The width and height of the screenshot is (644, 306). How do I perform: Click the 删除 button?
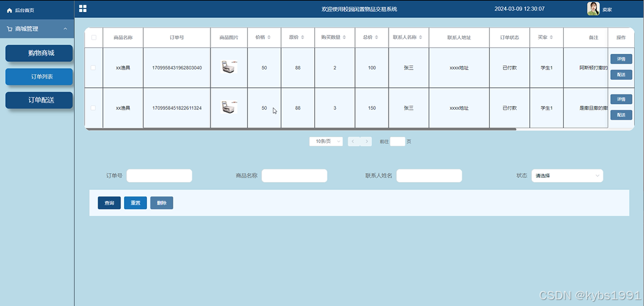162,203
